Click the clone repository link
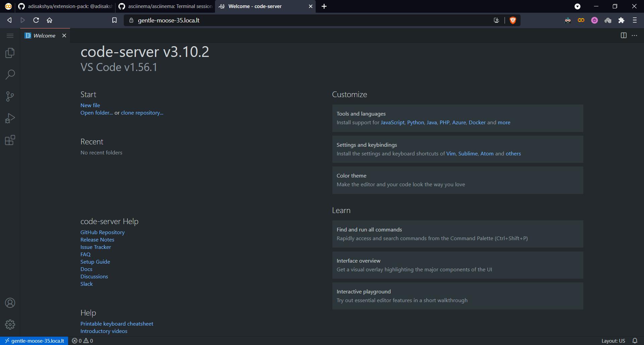The image size is (644, 345). click(142, 113)
